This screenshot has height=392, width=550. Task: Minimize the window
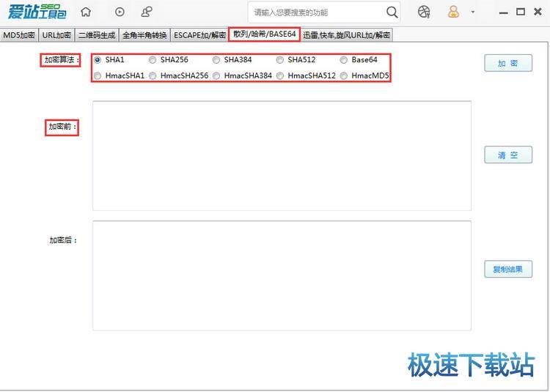[504, 12]
